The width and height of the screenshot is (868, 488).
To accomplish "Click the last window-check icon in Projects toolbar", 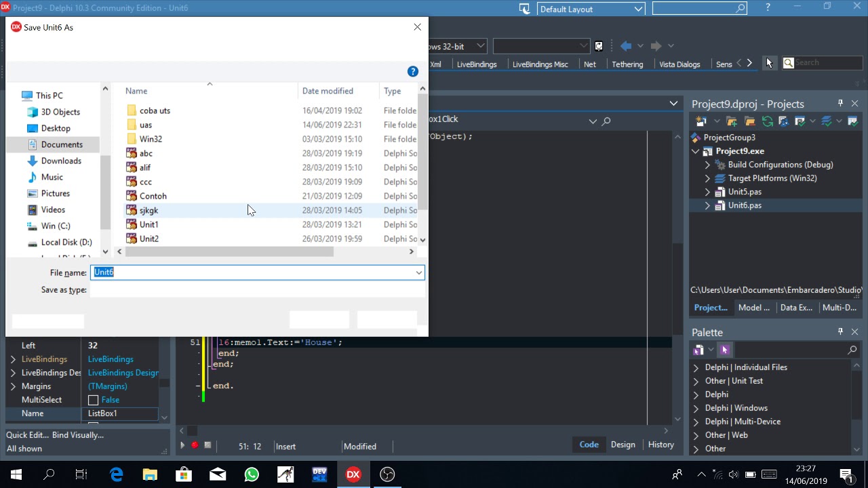I will (852, 121).
